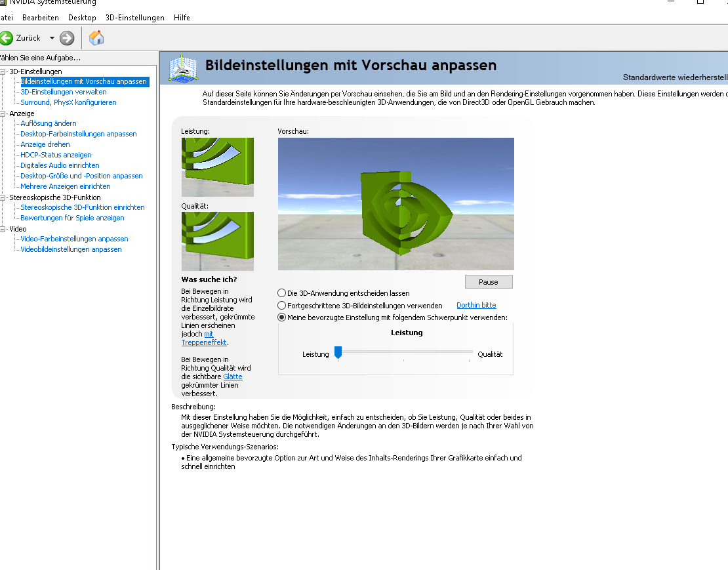Click the Pause button
Viewport: 728px width, 570px height.
pyautogui.click(x=489, y=282)
